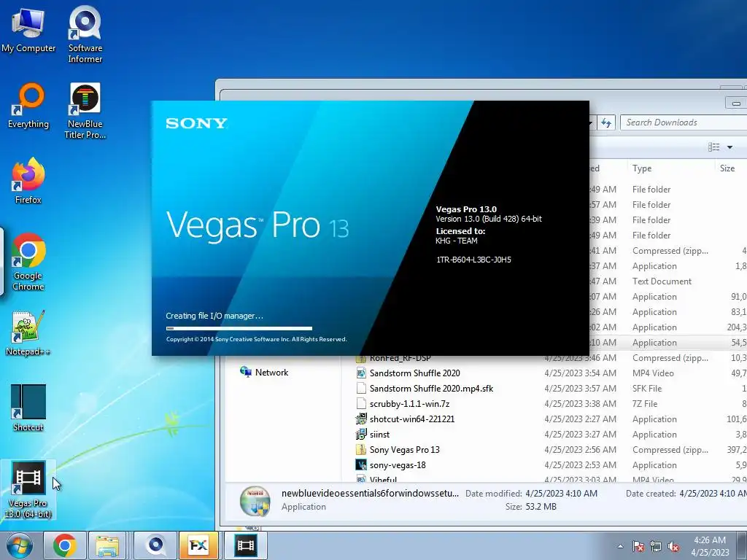Select the Sandstorm Shuffle 2020 MP4 video file
747x560 pixels.
coord(414,373)
